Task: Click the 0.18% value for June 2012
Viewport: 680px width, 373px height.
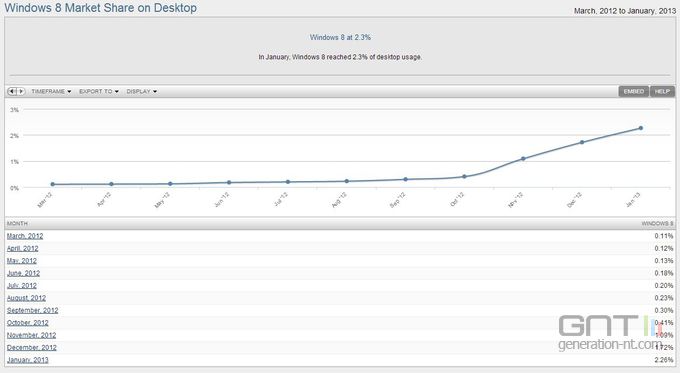Action: (664, 273)
